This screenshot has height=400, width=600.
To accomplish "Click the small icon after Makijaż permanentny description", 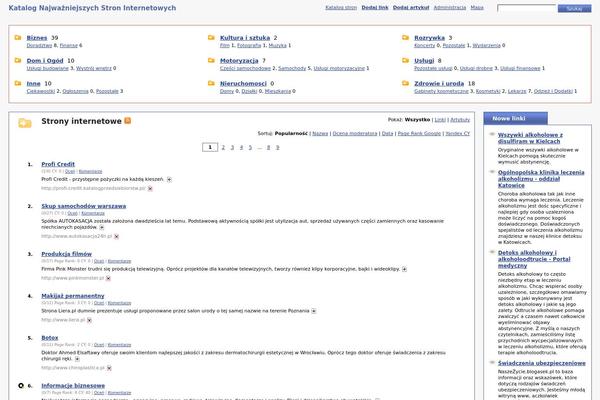I will point(314,311).
